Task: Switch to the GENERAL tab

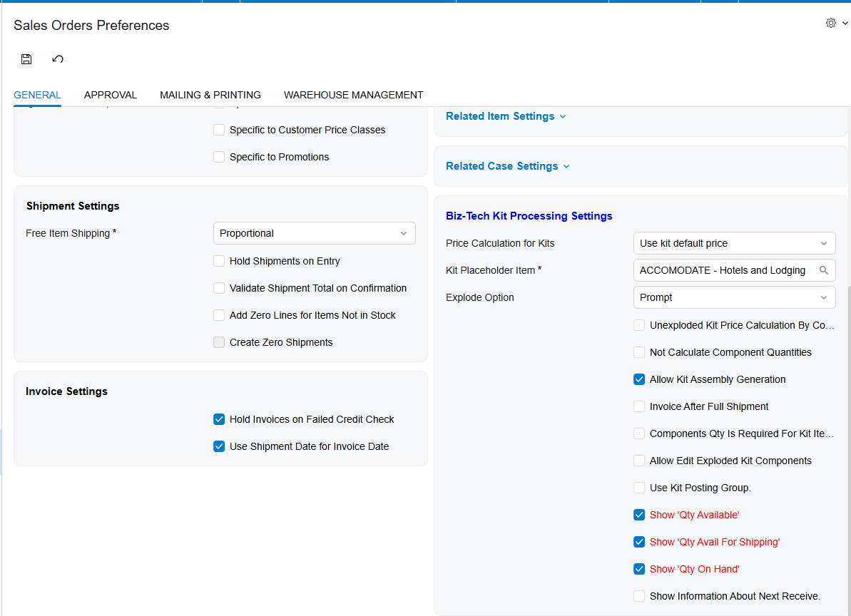Action: coord(37,95)
